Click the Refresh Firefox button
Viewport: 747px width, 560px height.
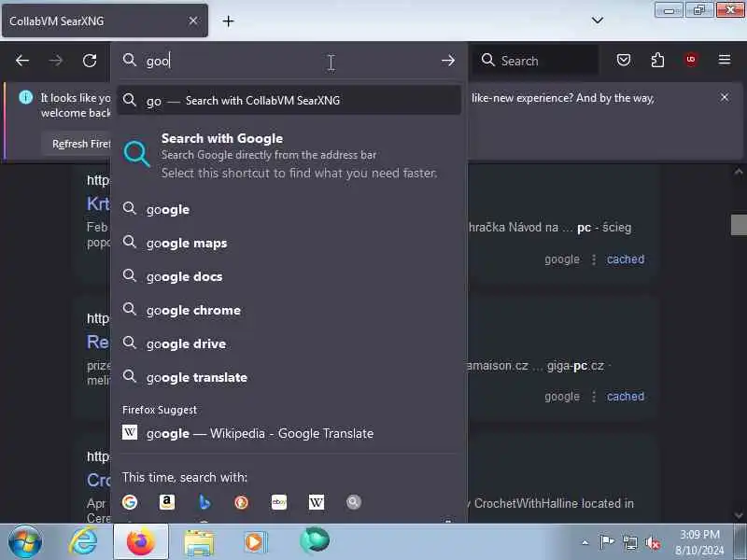click(x=81, y=144)
